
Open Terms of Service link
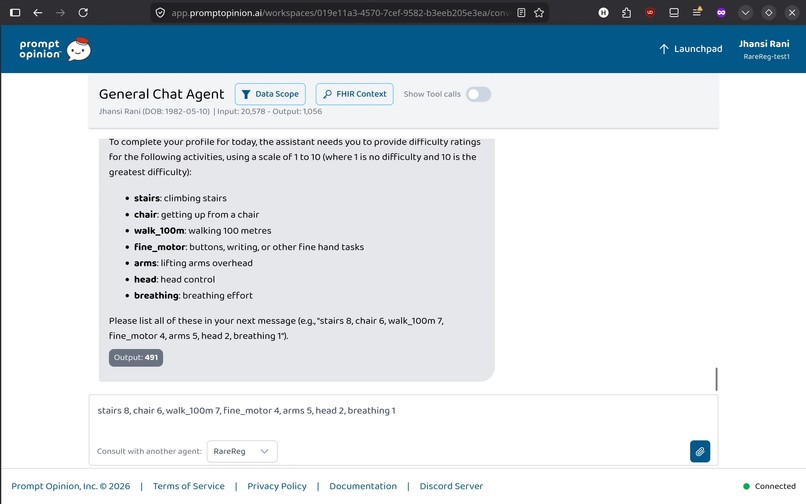tap(189, 486)
